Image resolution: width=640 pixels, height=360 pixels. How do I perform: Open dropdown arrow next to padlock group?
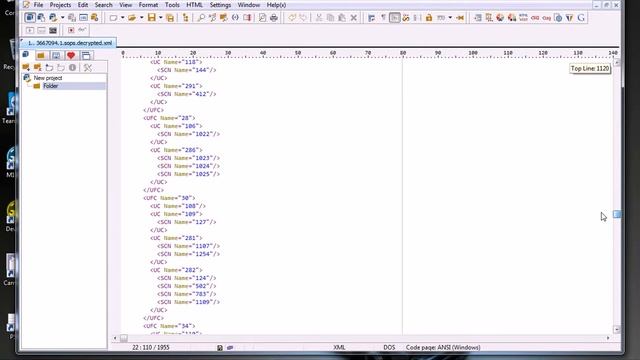pyautogui.click(x=450, y=18)
